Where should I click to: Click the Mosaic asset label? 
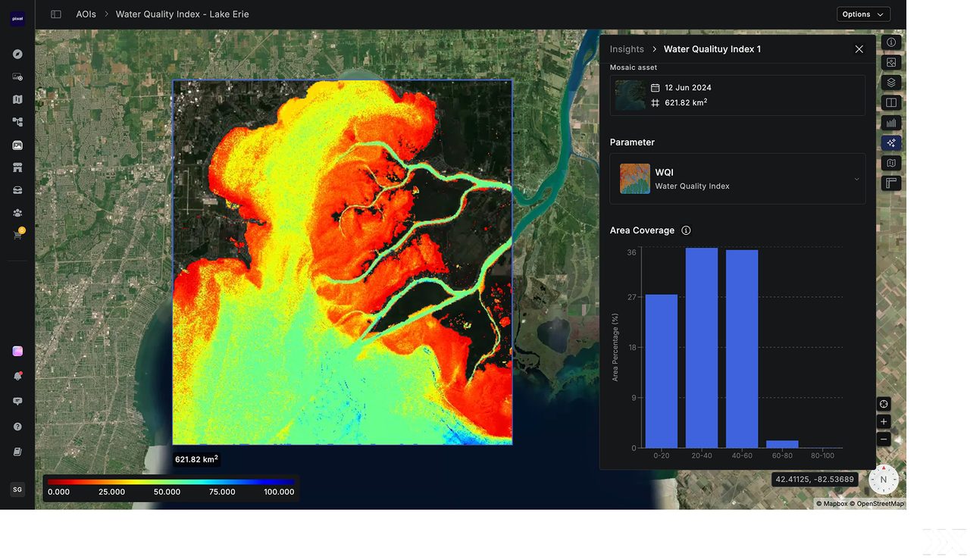[634, 67]
